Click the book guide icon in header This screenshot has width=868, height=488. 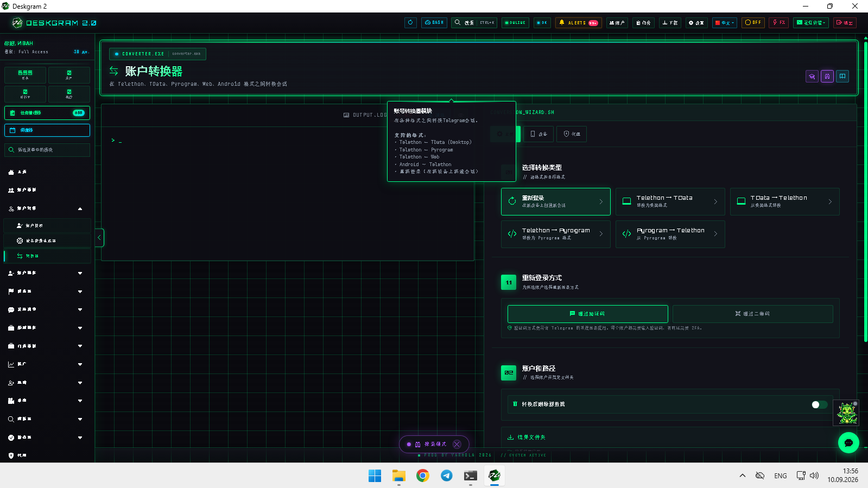tap(842, 77)
